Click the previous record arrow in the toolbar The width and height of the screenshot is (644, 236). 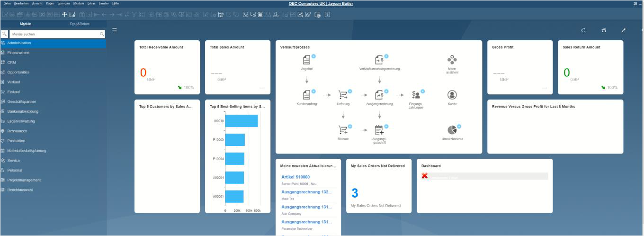[x=105, y=15]
